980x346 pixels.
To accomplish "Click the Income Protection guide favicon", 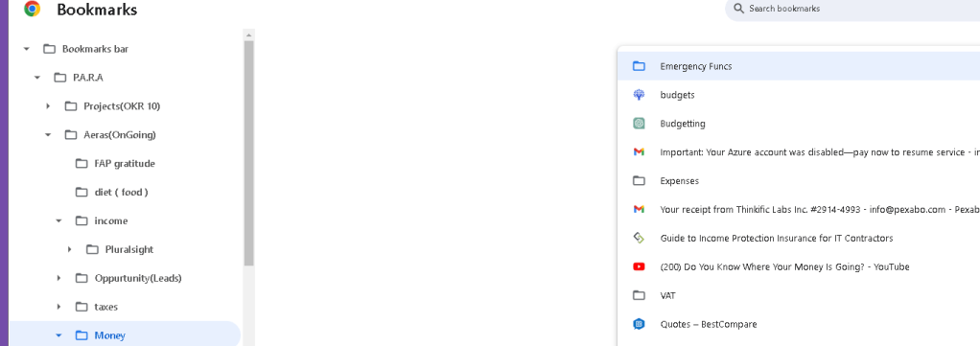I will tap(638, 238).
